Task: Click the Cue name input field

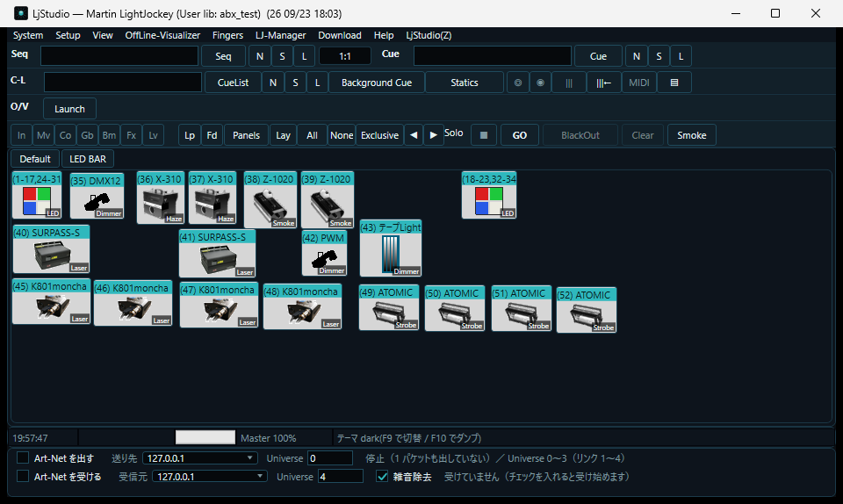Action: coord(493,56)
